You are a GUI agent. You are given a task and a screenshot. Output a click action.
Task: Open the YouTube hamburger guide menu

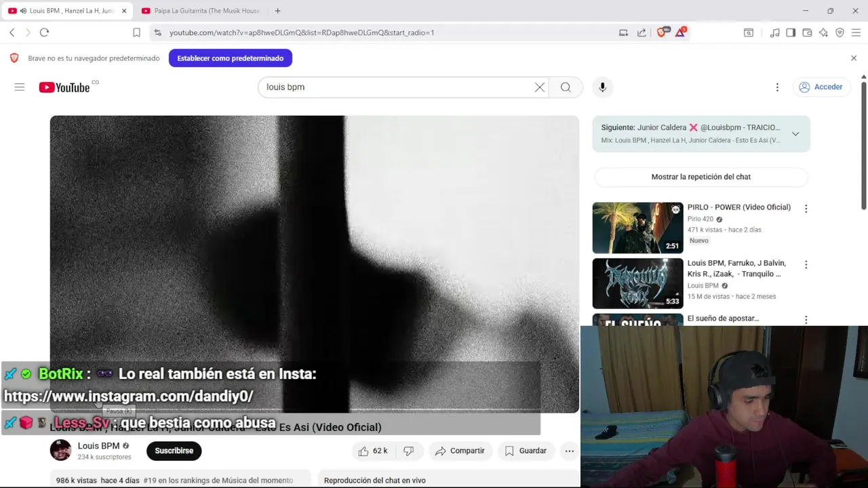pos(20,87)
